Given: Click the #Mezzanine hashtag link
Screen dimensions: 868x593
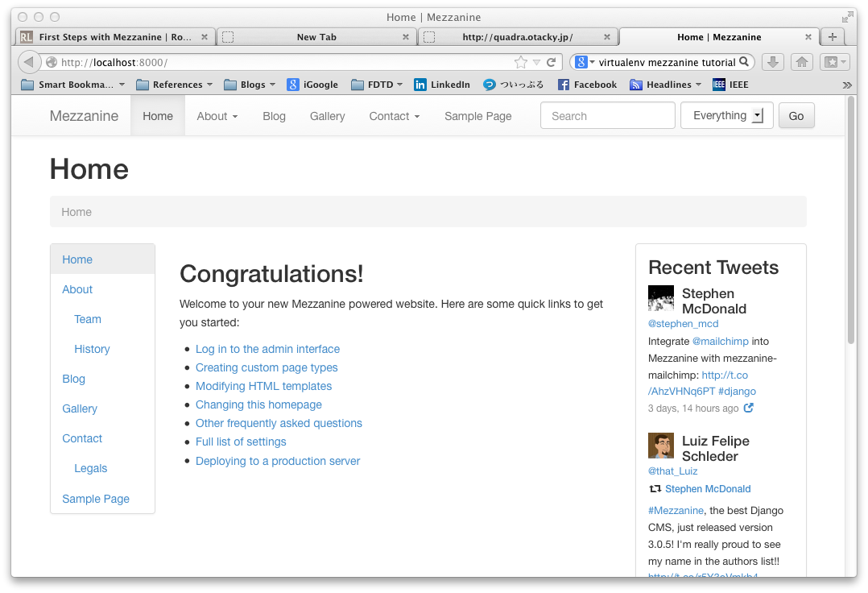Looking at the screenshot, I should pyautogui.click(x=676, y=511).
